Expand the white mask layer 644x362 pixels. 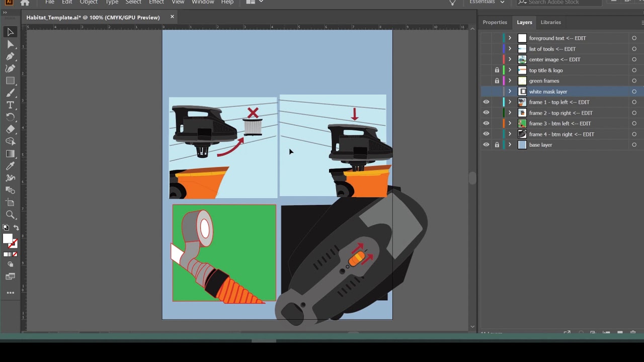tap(510, 92)
